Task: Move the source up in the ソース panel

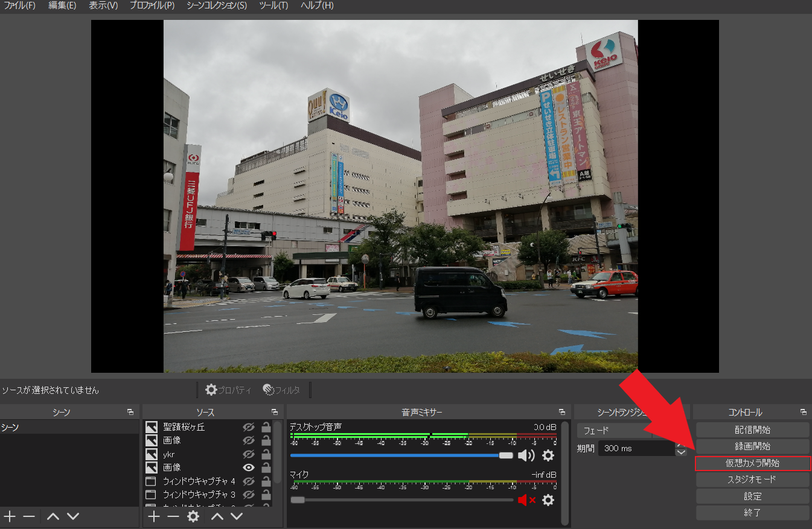Action: [x=217, y=516]
